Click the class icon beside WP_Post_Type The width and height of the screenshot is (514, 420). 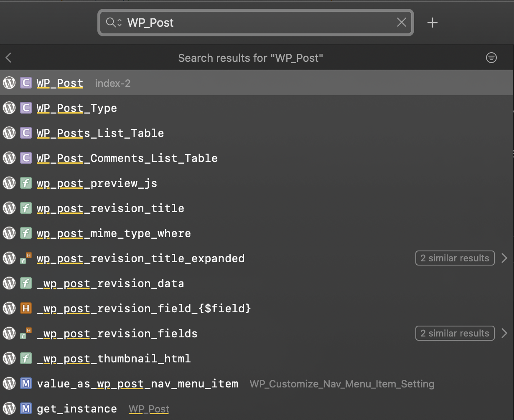tap(26, 108)
